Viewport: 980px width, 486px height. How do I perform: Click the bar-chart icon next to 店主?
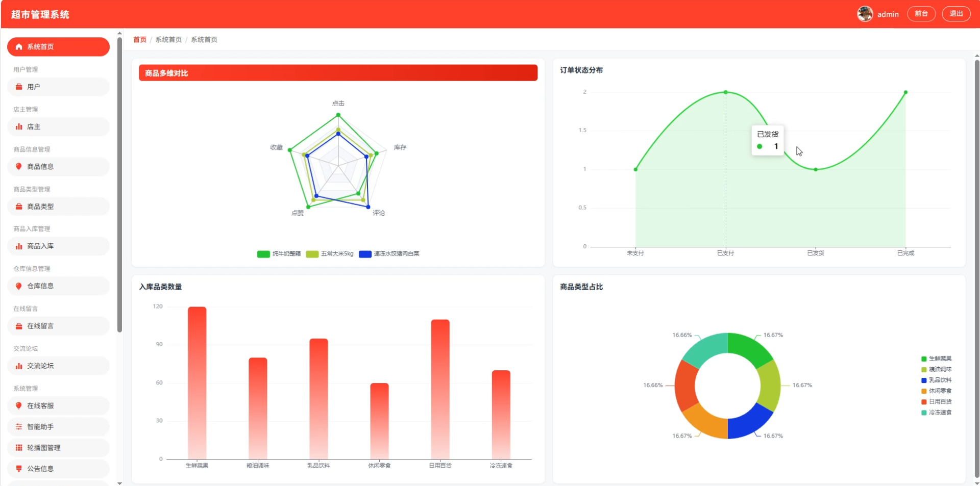tap(19, 126)
